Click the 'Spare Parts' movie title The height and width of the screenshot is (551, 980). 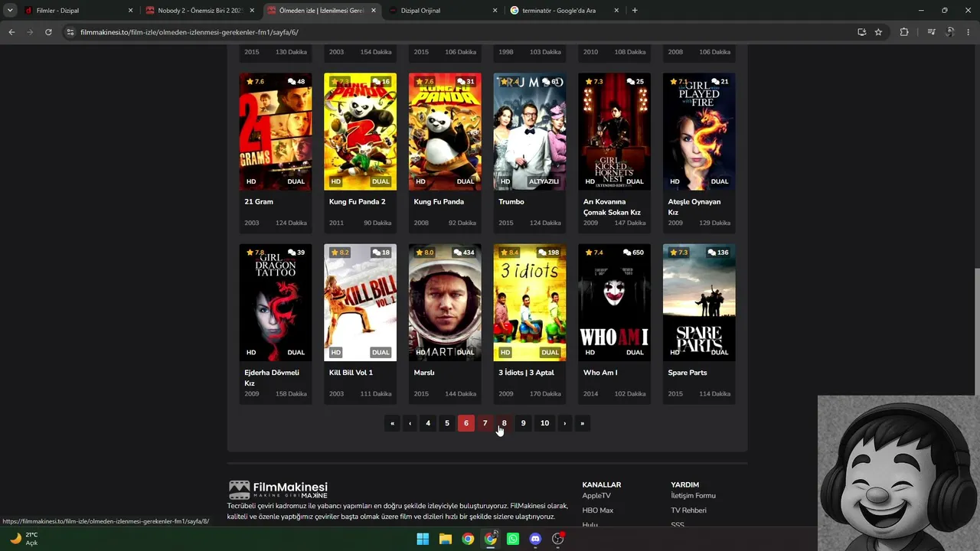point(688,373)
